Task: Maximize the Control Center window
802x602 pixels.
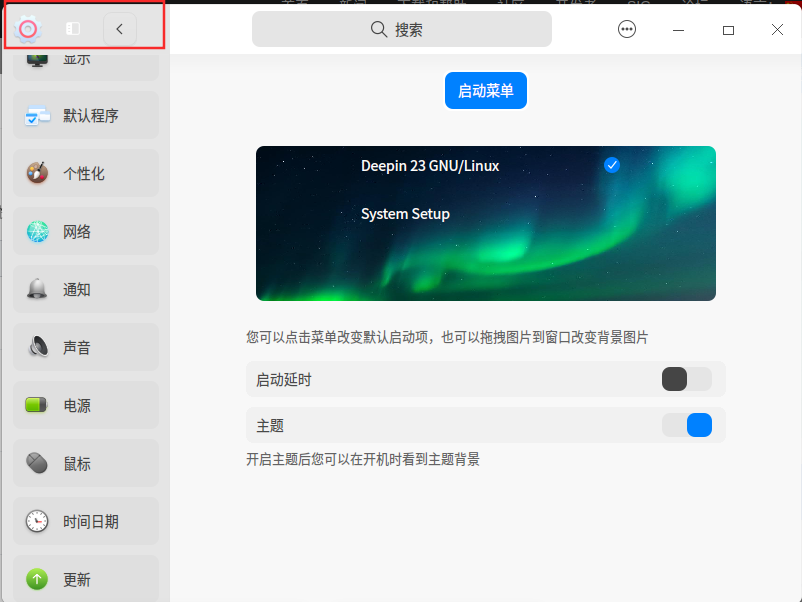Action: [728, 30]
